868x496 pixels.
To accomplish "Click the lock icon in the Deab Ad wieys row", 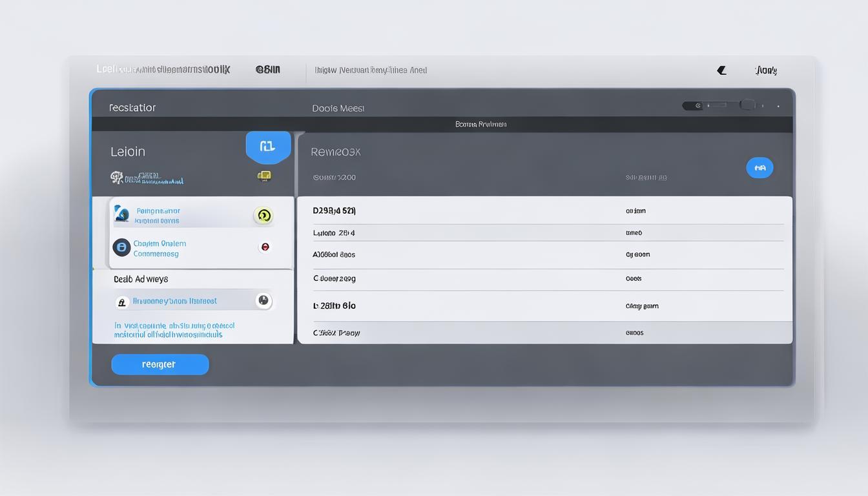I will click(122, 302).
